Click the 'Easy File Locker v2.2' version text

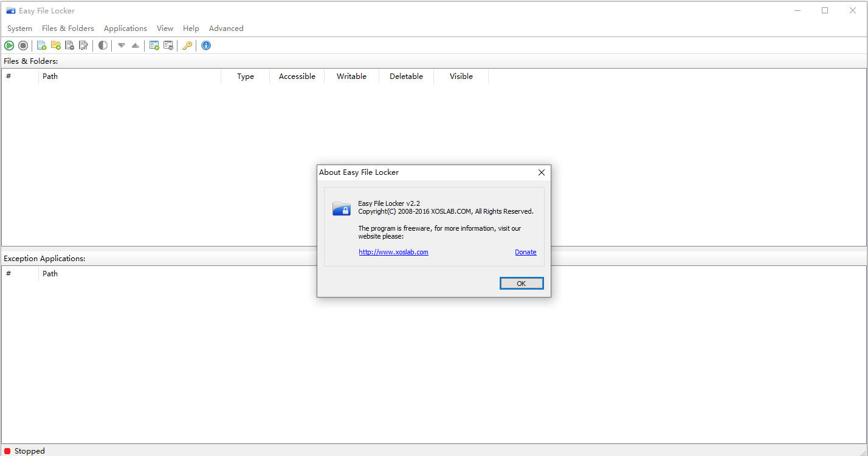pyautogui.click(x=389, y=203)
